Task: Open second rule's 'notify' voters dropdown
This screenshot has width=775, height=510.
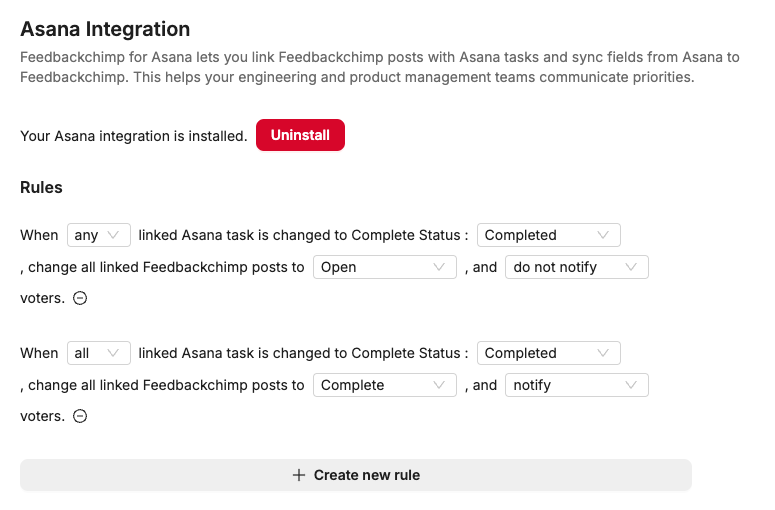Action: coord(576,385)
